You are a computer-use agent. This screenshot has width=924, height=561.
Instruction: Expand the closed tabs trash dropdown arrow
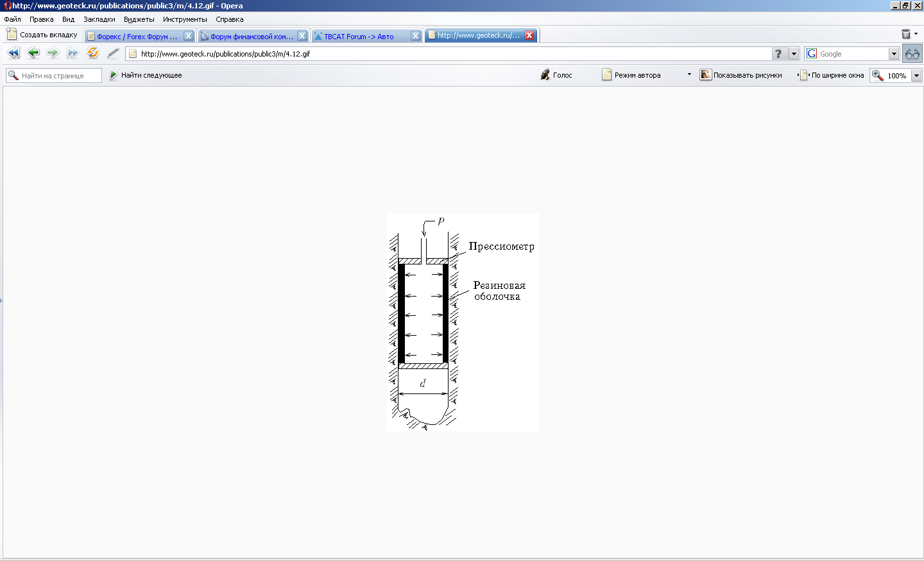pyautogui.click(x=916, y=34)
